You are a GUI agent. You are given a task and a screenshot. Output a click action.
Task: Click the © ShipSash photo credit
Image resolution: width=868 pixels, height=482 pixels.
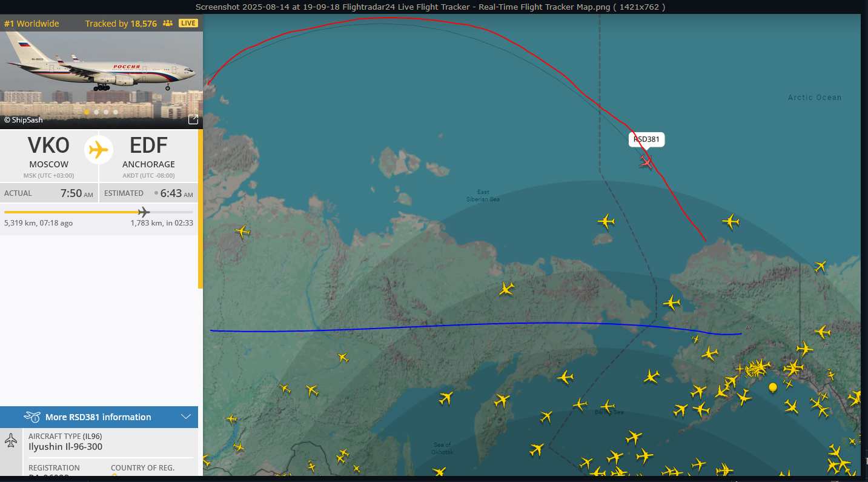(x=24, y=120)
